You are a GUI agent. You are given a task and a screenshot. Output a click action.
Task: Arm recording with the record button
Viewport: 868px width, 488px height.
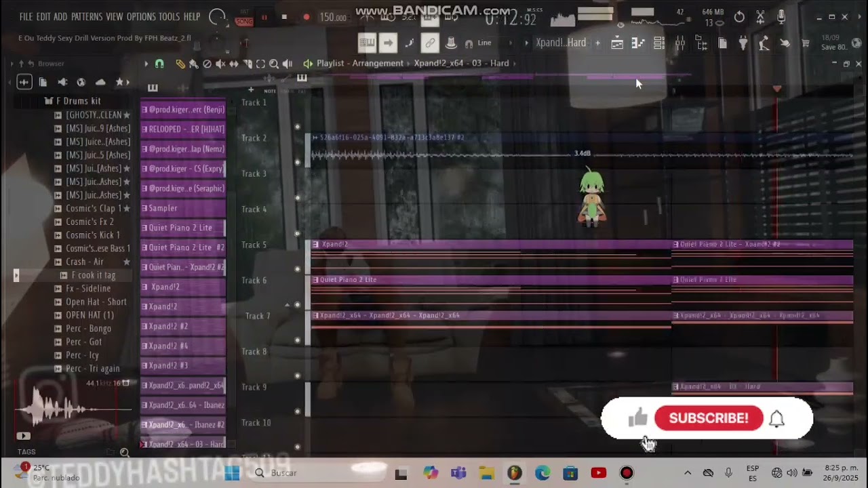306,18
